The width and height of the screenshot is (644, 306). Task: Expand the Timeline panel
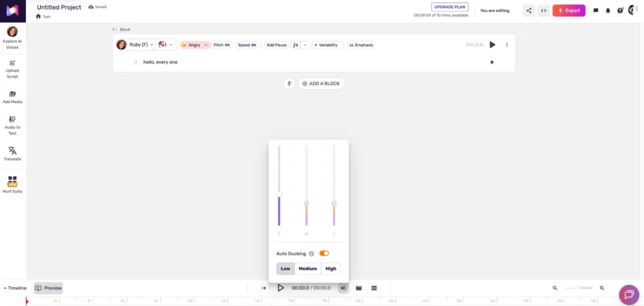tap(15, 288)
